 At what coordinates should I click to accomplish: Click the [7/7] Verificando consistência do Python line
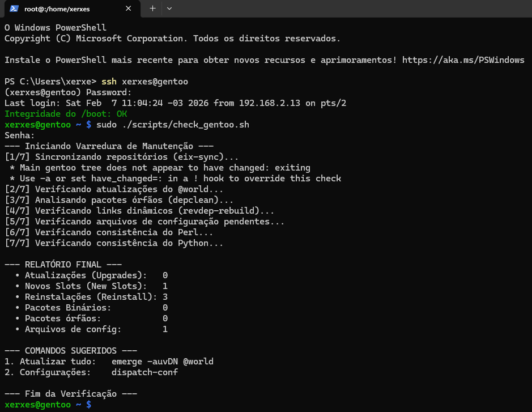click(x=114, y=243)
